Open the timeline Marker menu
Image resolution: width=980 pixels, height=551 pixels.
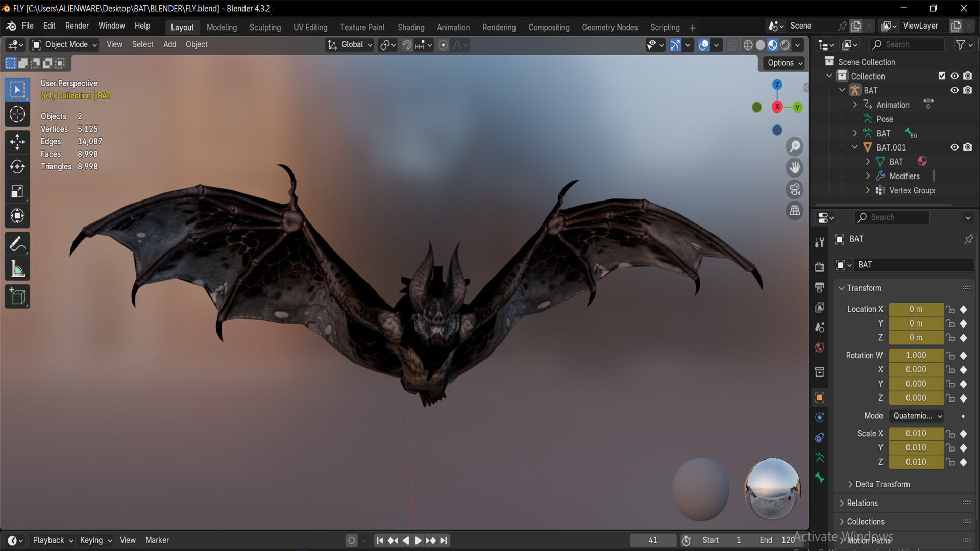[x=157, y=540]
